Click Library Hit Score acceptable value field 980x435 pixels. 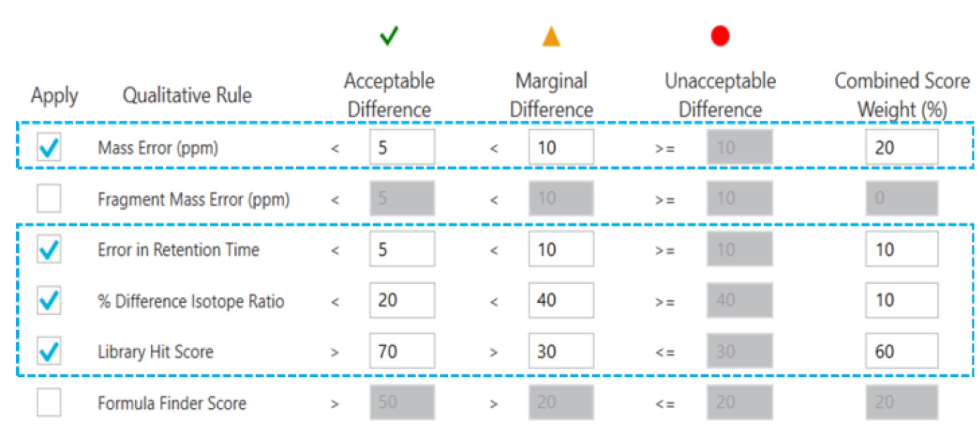[402, 351]
